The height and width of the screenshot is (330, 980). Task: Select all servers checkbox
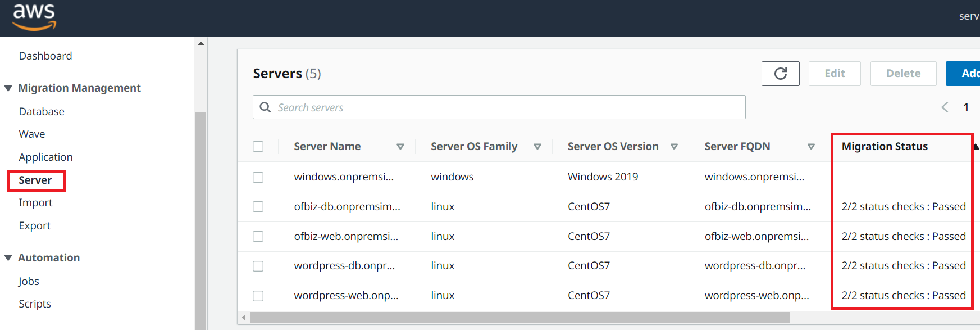[x=258, y=147]
